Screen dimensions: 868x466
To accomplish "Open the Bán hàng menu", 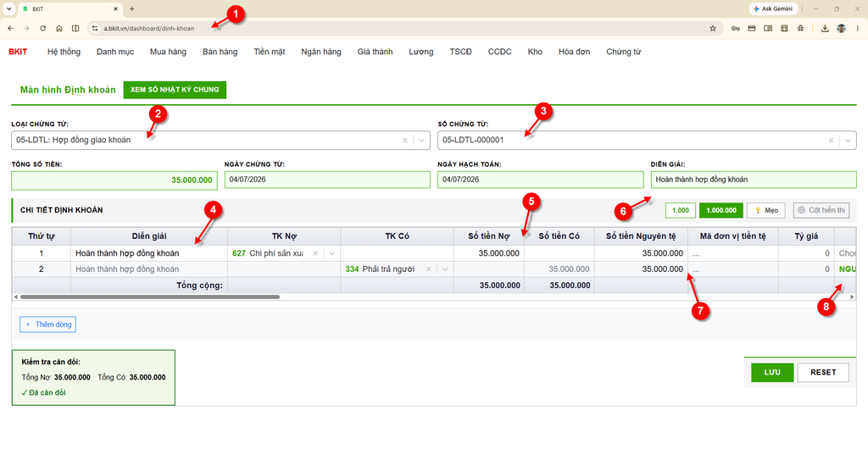I will click(x=220, y=52).
